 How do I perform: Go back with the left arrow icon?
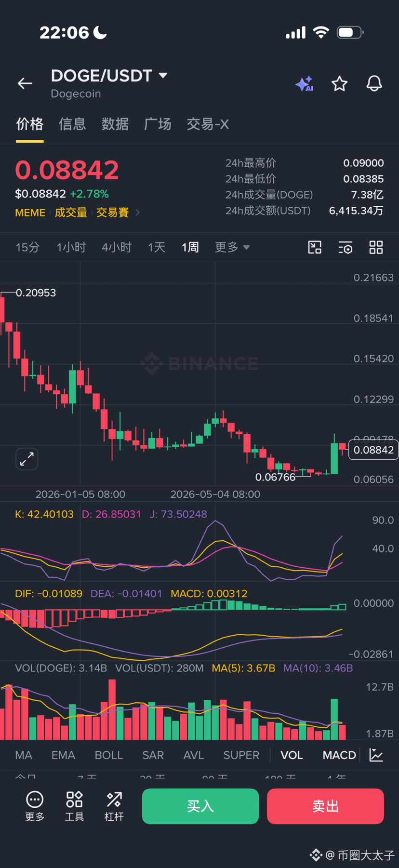click(x=25, y=83)
